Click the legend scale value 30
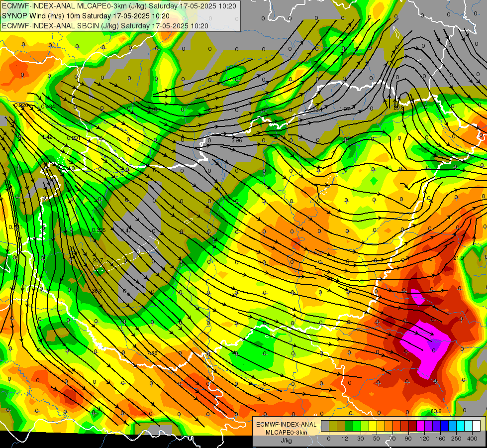Screen dimensions: 487x448 pos(361,439)
